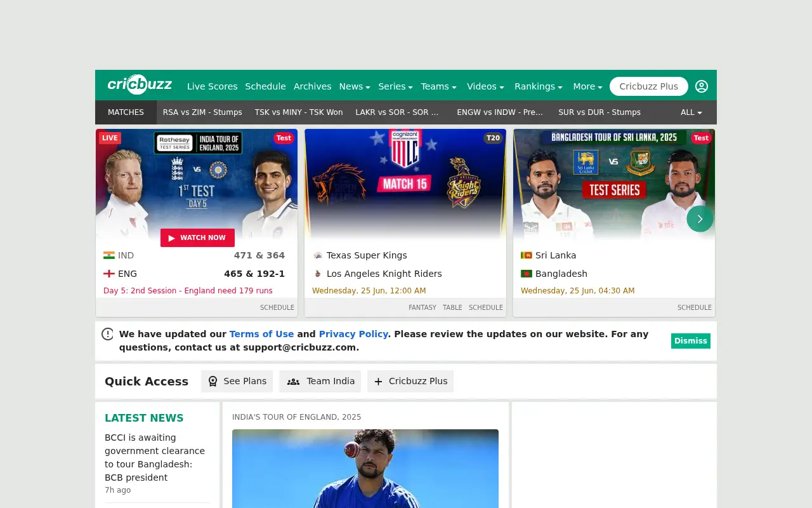Open the user profile icon
The image size is (812, 508).
[702, 86]
